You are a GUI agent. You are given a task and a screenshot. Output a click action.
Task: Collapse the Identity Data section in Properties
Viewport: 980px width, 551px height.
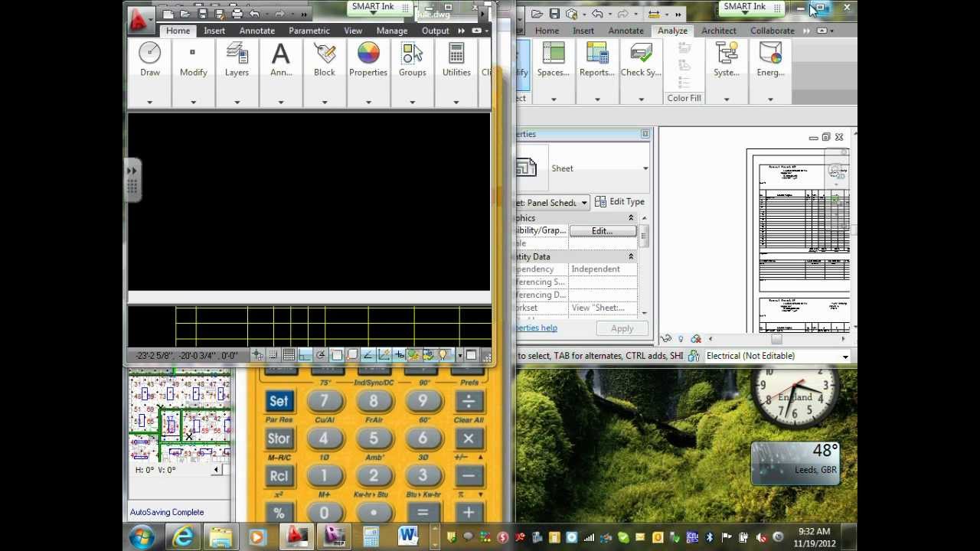coord(631,257)
